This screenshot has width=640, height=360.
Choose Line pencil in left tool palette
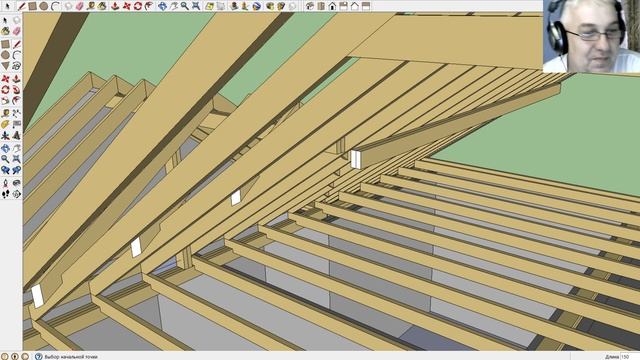[16, 44]
